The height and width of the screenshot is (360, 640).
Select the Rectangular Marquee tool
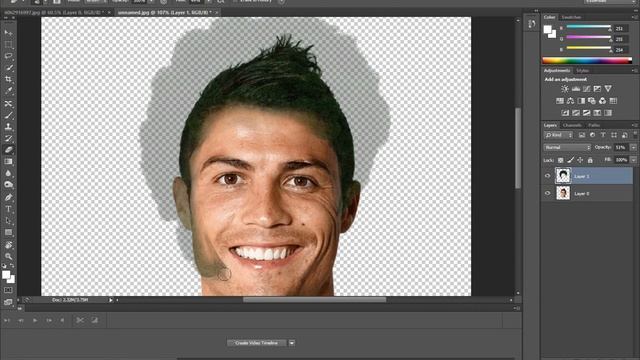click(x=8, y=44)
